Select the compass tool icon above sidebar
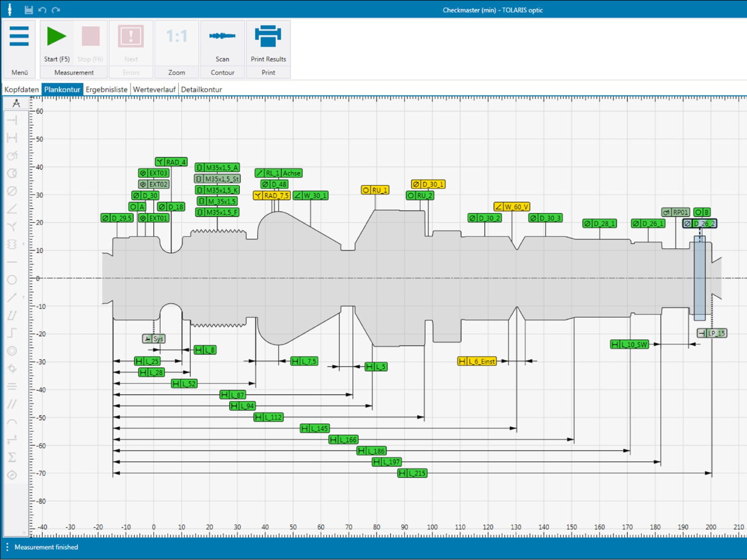Image resolution: width=747 pixels, height=560 pixels. click(x=16, y=103)
